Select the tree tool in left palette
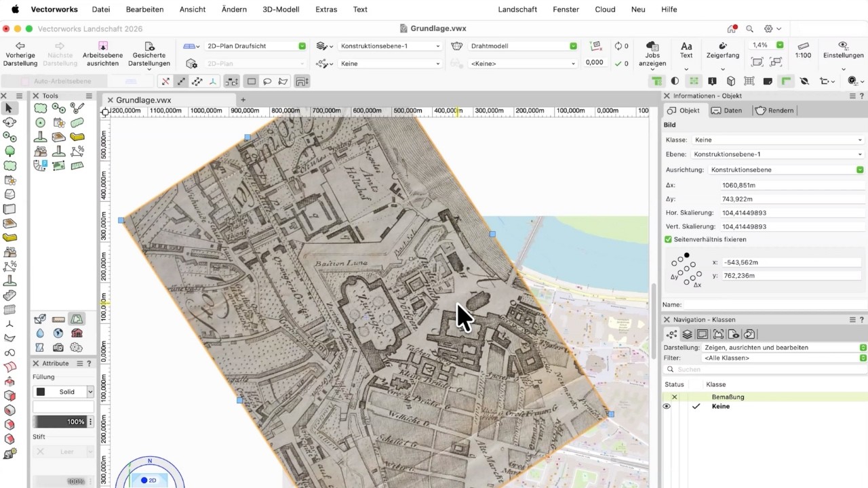Screen dimensions: 868x488 pos(9,151)
